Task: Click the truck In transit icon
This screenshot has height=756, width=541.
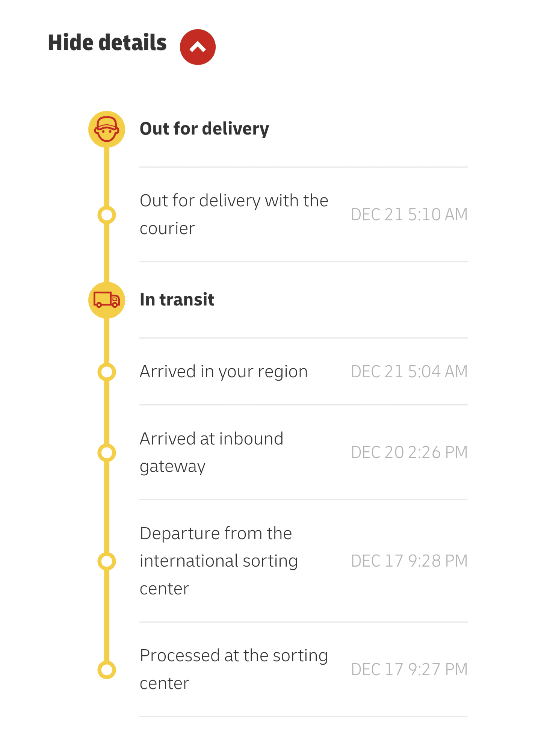Action: 107,300
